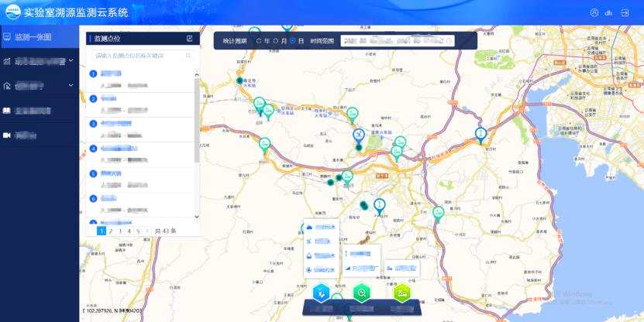
Task: Select monitoring point number 2
Action: click(139, 104)
